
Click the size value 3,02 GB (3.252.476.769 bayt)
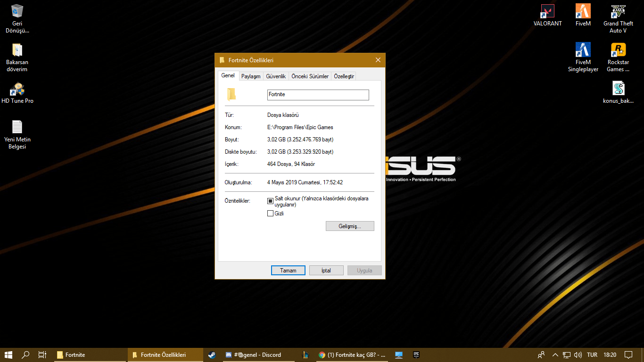click(300, 140)
